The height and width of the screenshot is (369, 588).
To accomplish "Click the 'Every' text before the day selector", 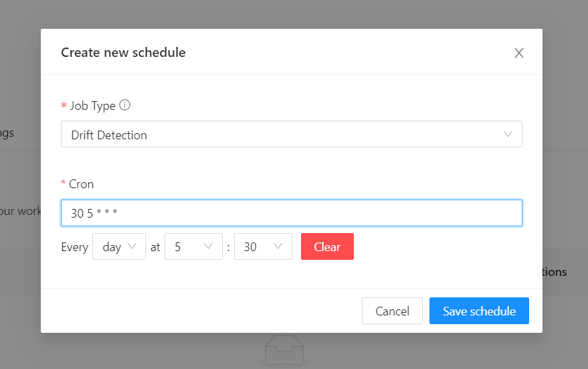I will (74, 247).
